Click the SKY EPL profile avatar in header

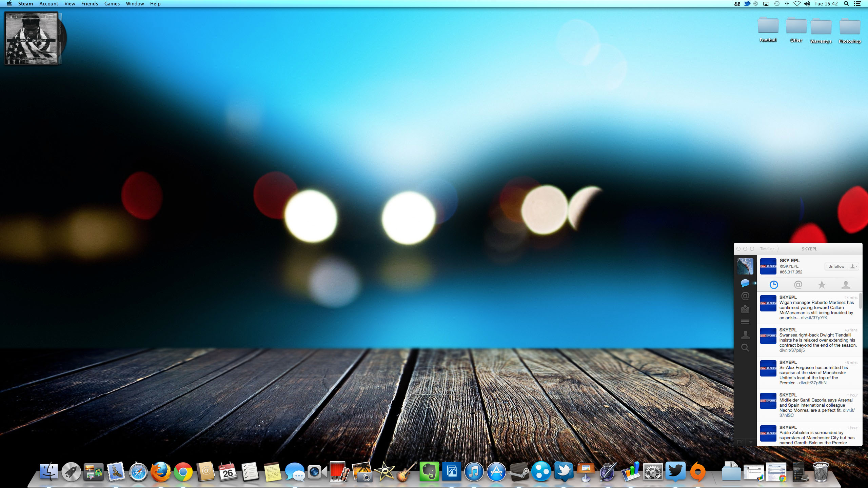[768, 266]
